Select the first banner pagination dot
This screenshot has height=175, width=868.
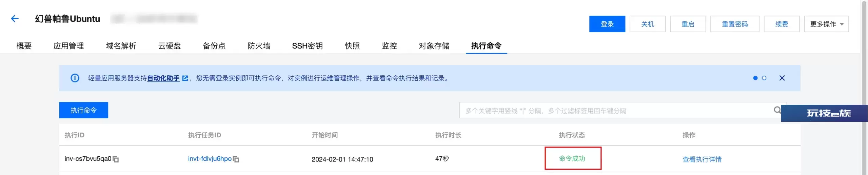(x=755, y=78)
